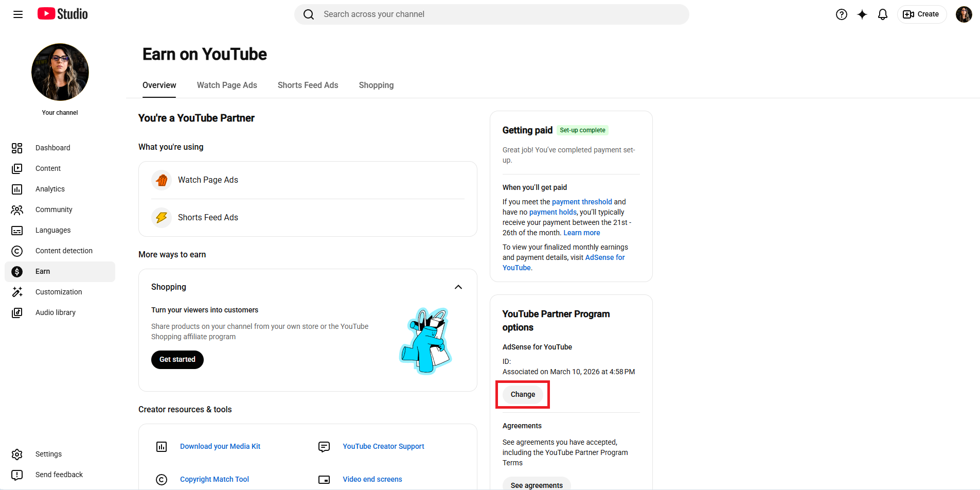Switch to the Shorts Feed Ads tab
Viewport: 980px width, 490px height.
308,85
